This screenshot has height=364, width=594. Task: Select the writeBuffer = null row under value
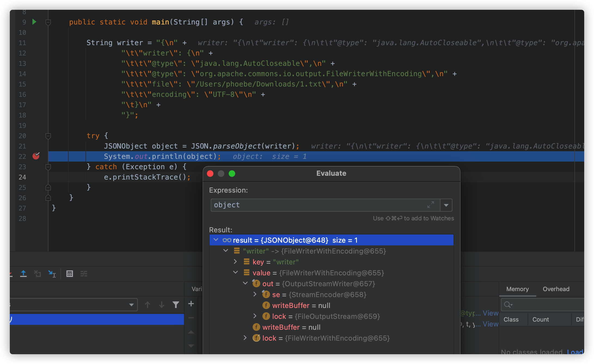coord(331,327)
